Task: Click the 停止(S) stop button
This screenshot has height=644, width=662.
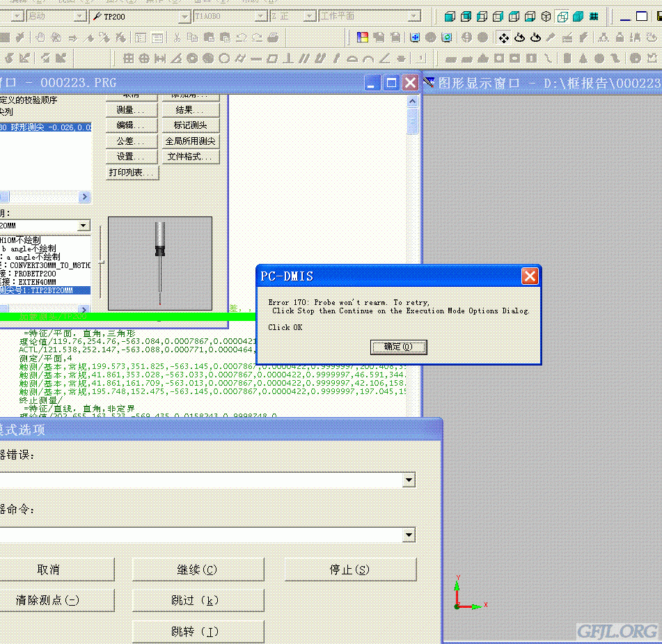Action: [350, 570]
